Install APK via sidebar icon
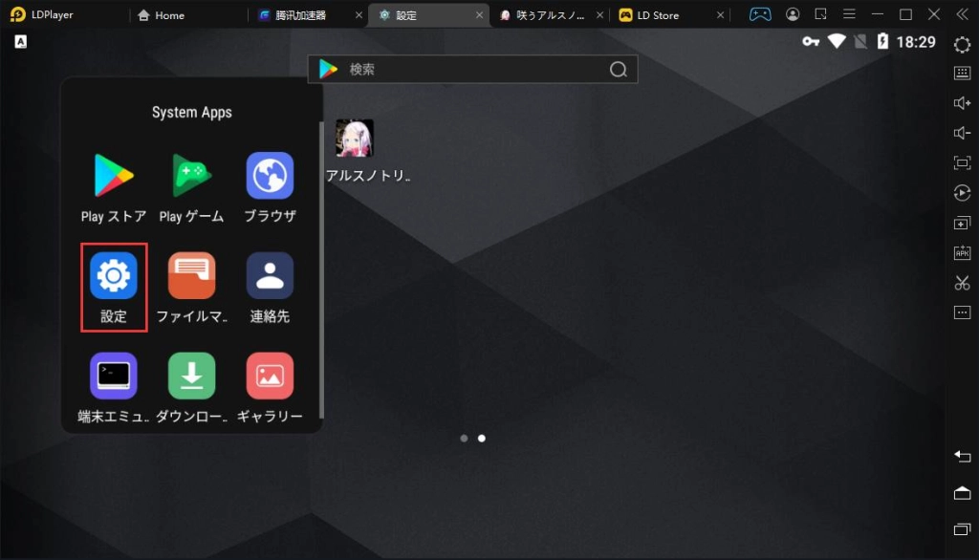The image size is (979, 560). [962, 253]
